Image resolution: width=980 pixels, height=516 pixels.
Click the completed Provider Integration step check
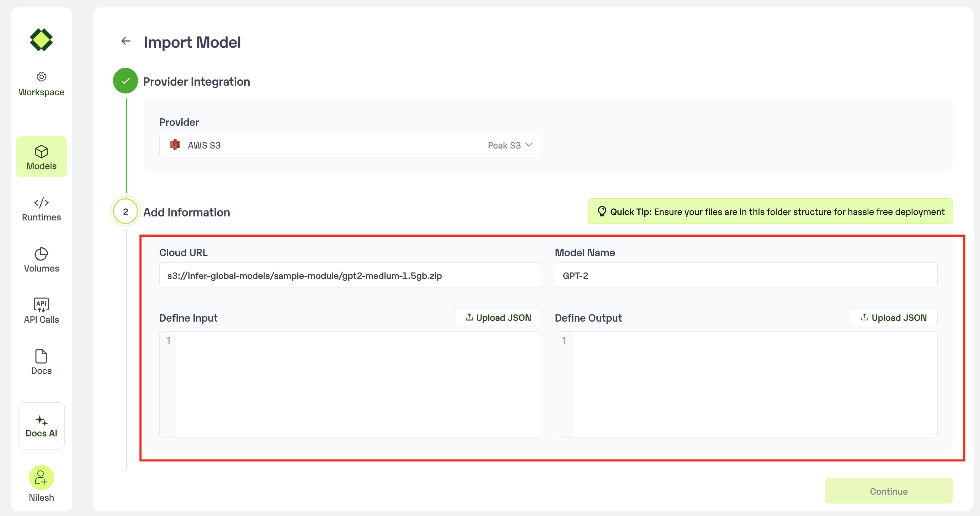click(x=126, y=81)
